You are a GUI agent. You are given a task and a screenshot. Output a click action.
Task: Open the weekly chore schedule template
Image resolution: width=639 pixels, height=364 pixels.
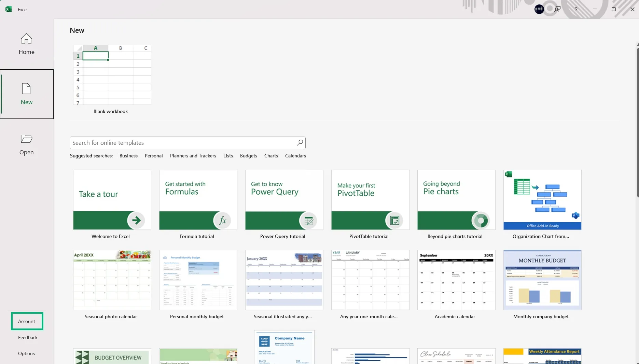(198, 356)
